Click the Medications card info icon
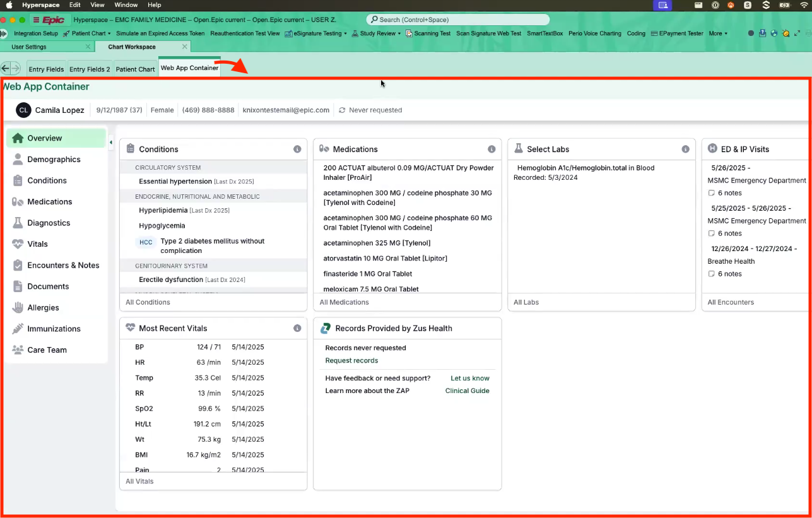The image size is (812, 518). 491,150
